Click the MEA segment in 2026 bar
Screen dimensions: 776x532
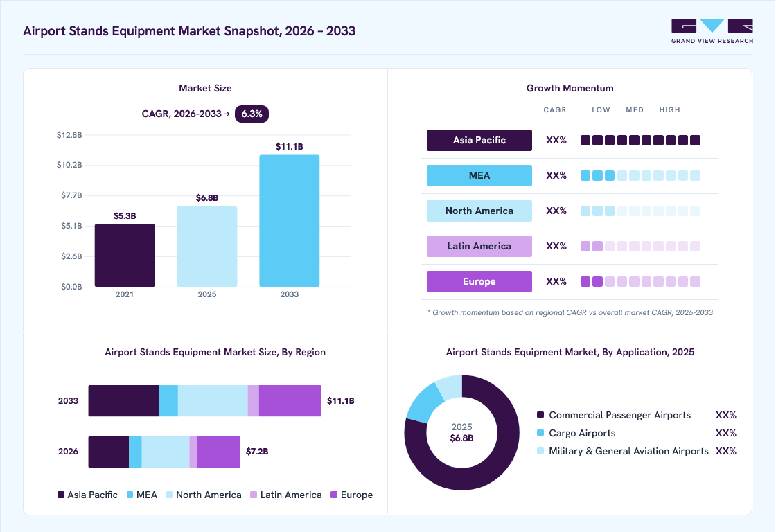135,452
